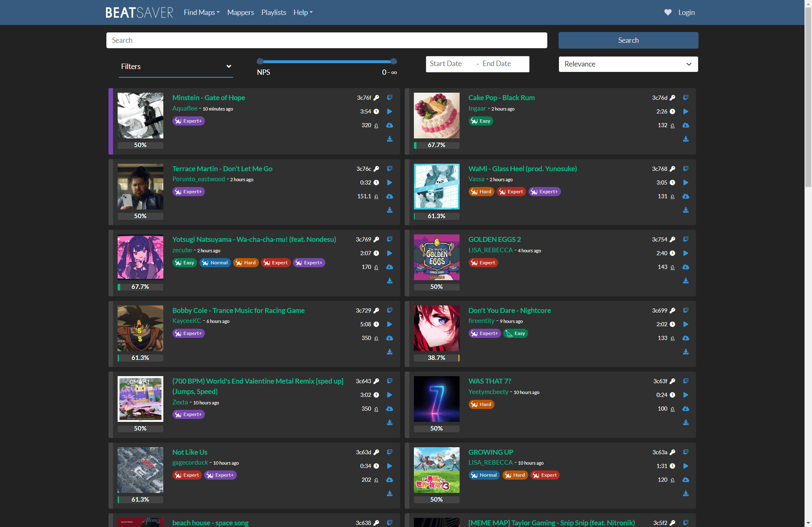Expand the Filters dropdown
This screenshot has width=812, height=527.
pos(175,66)
